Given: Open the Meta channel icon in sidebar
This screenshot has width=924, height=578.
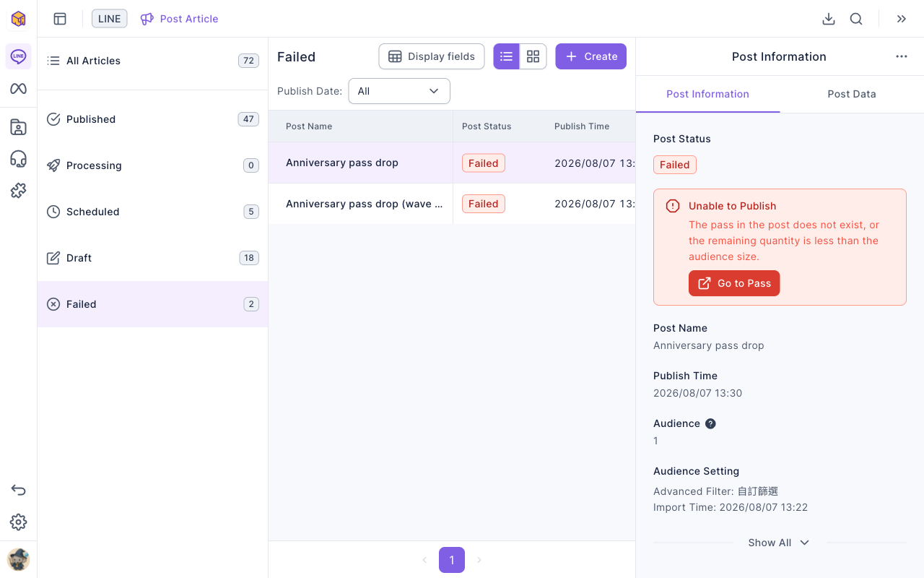Looking at the screenshot, I should [18, 89].
